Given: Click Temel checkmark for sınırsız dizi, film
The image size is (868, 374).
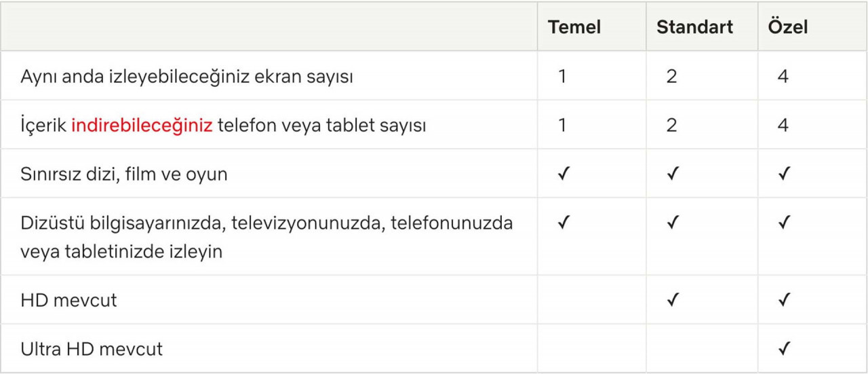Looking at the screenshot, I should coord(562,174).
